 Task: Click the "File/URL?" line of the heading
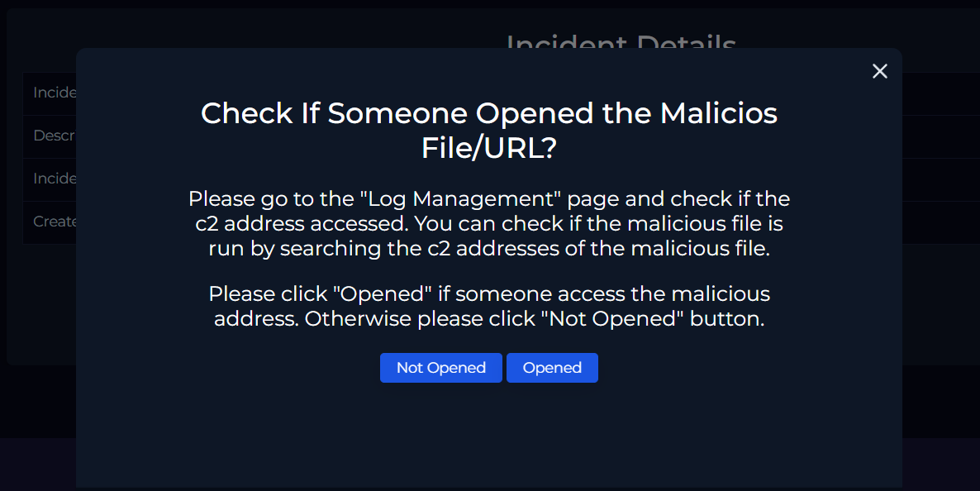point(489,149)
